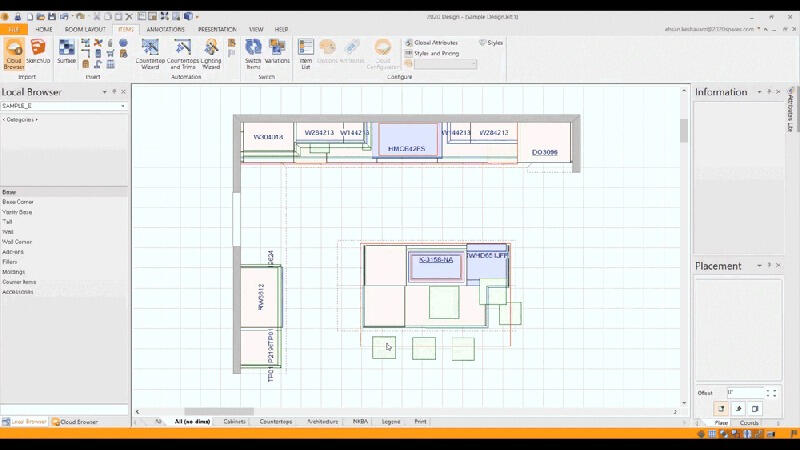Click the Offset value input field

(x=745, y=392)
